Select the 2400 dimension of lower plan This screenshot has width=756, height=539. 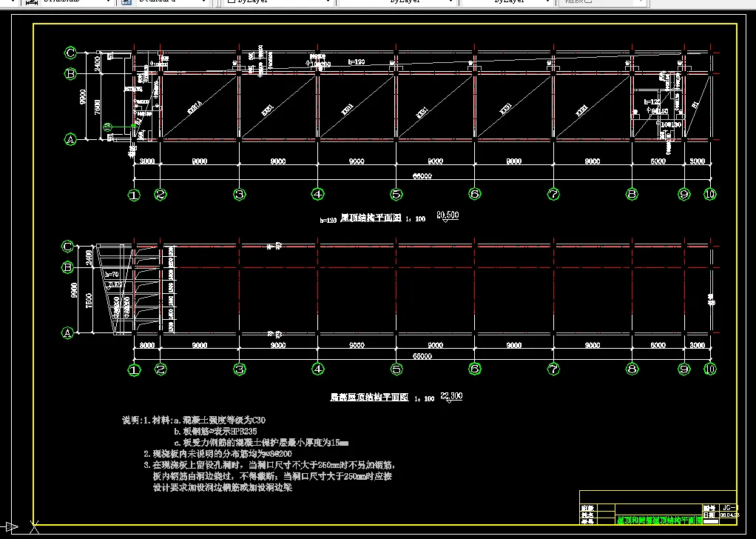click(89, 257)
